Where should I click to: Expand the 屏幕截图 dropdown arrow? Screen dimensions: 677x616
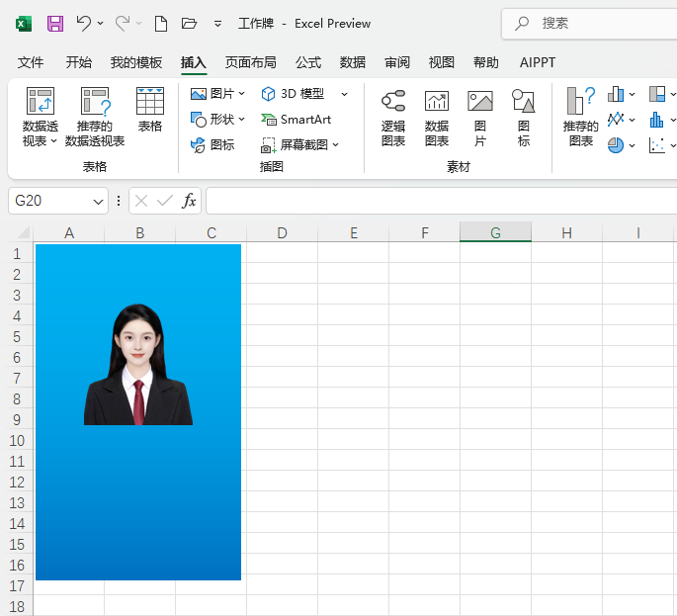pos(335,144)
